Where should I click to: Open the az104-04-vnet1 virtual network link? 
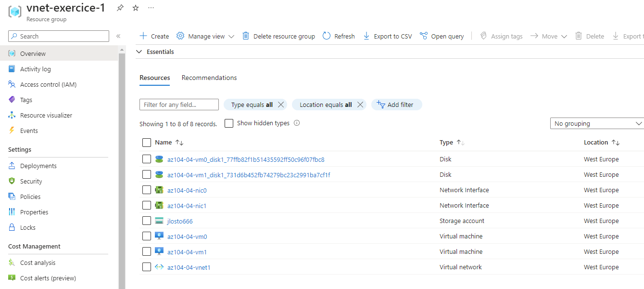tap(189, 267)
